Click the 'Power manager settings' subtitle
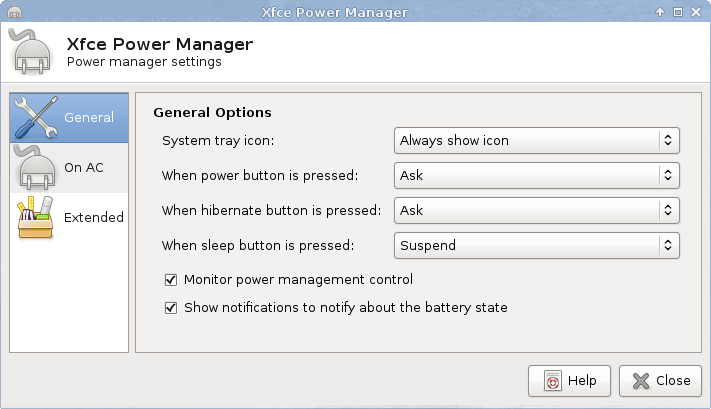This screenshot has width=711, height=409. [144, 62]
